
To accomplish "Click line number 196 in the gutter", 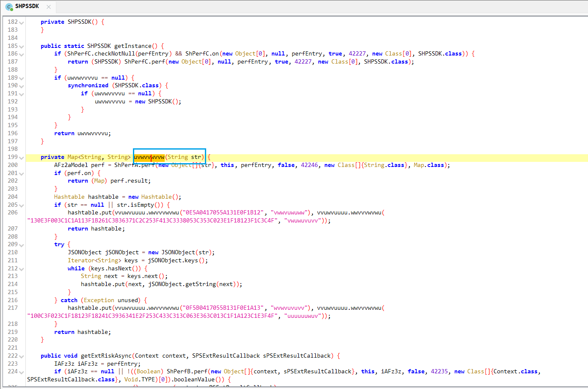I will coord(13,133).
